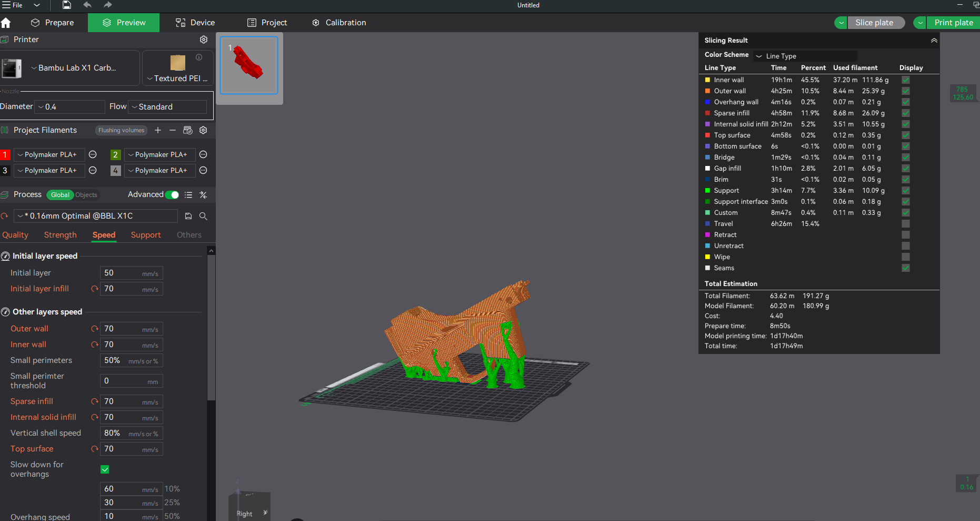Click the home icon in top bar
The image size is (980, 521).
[x=6, y=23]
